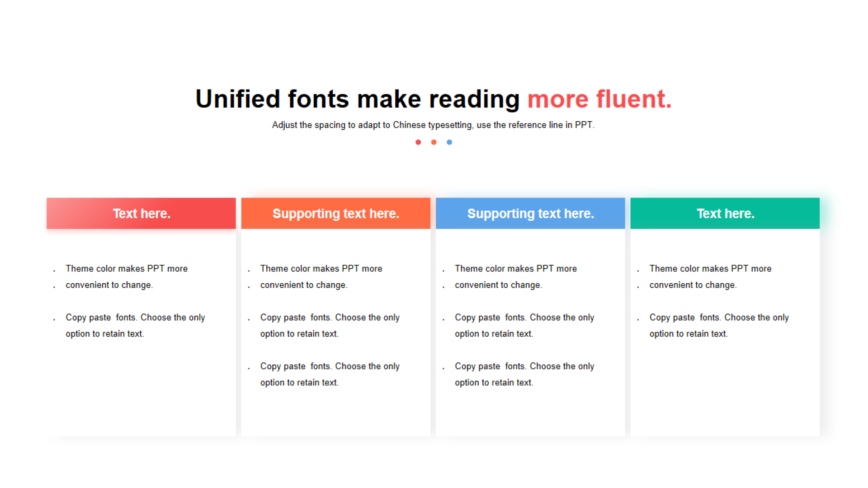Click 'Theme color makes PPT more' in red card
The width and height of the screenshot is (868, 488).
[127, 268]
